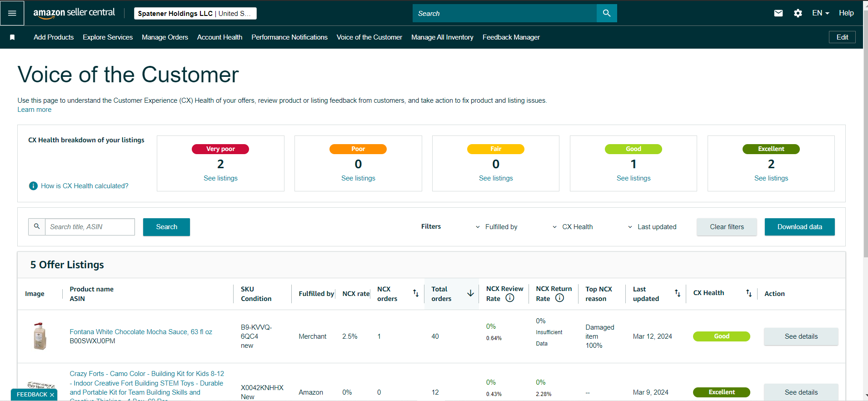This screenshot has width=868, height=401.
Task: Open the EN language dropdown
Action: tap(821, 13)
